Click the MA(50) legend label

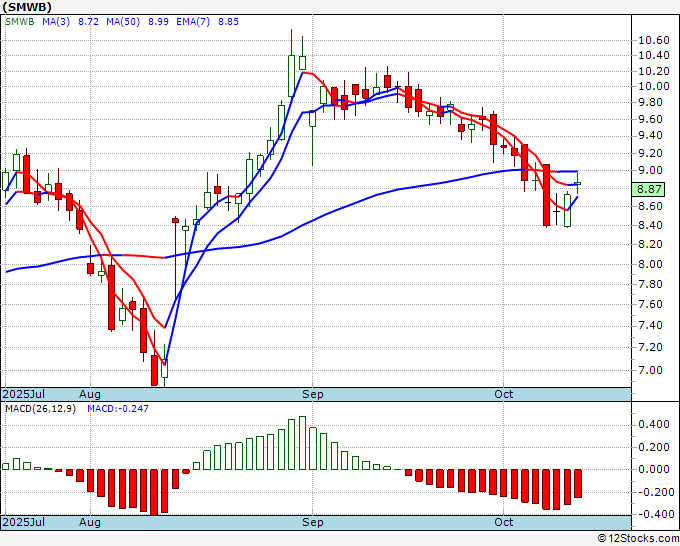[x=123, y=22]
